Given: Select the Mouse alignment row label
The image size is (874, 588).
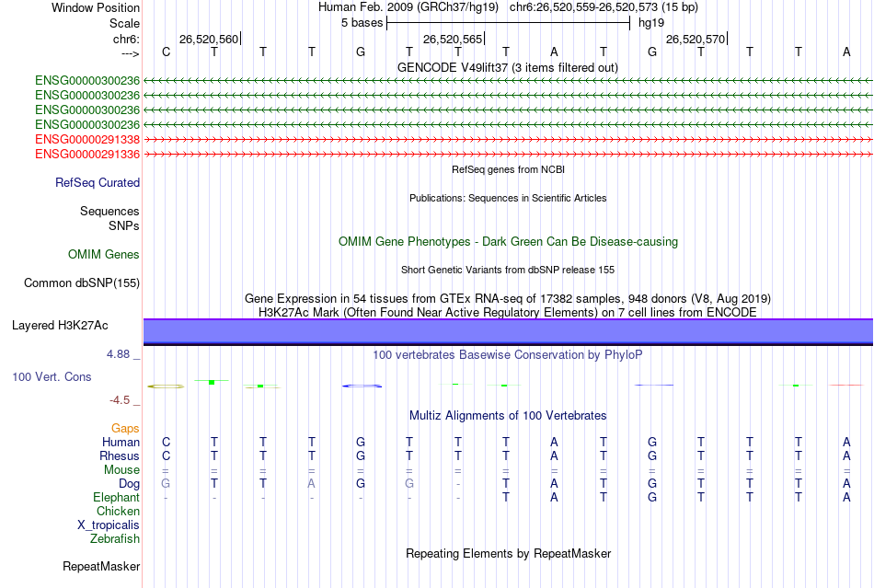Looking at the screenshot, I should pyautogui.click(x=121, y=470).
